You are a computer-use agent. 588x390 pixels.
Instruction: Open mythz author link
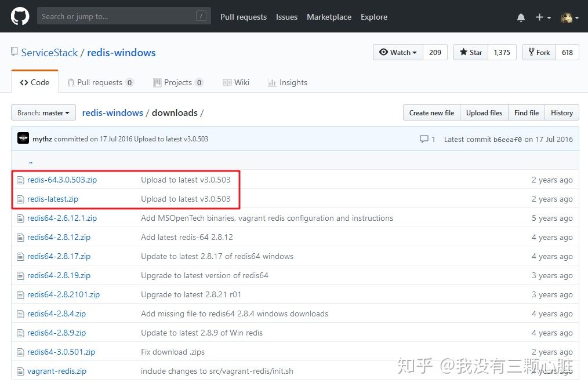[x=42, y=139]
